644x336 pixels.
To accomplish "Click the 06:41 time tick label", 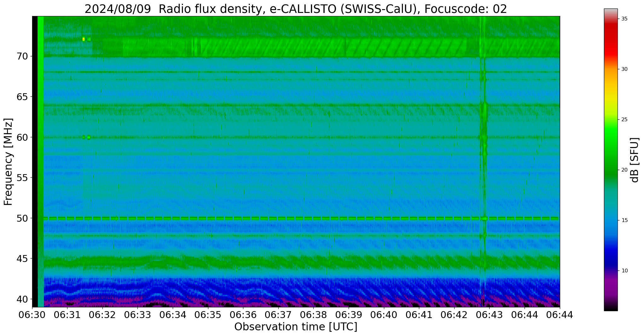I will point(419,315).
